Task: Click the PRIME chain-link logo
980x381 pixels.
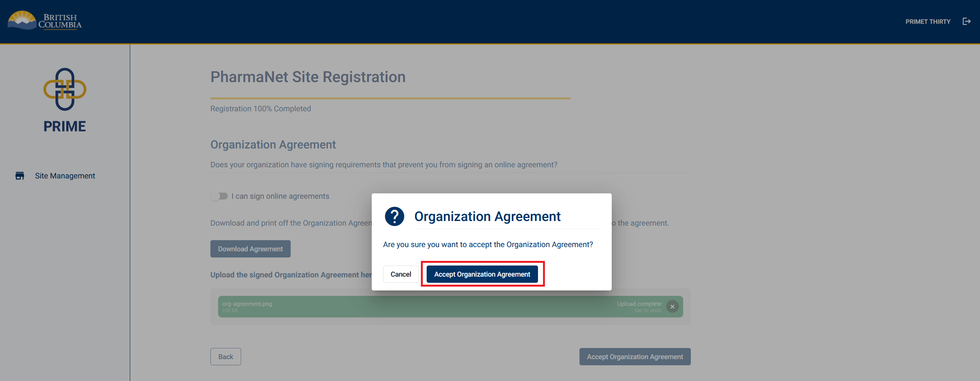Action: [x=64, y=90]
